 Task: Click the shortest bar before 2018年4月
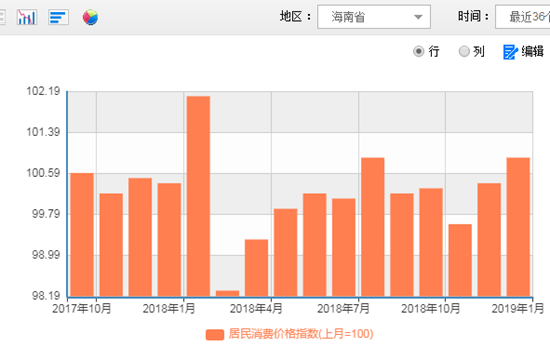(227, 293)
